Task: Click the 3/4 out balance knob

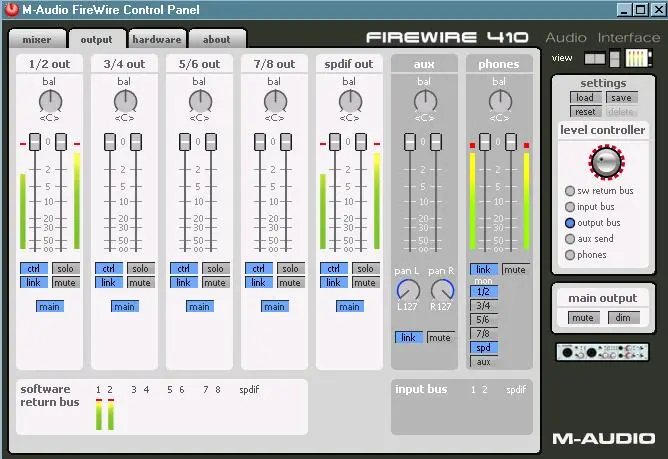Action: tap(125, 102)
